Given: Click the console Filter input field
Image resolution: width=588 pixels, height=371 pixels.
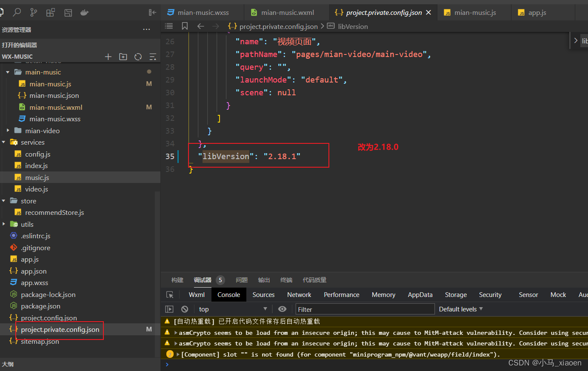Looking at the screenshot, I should pos(365,309).
